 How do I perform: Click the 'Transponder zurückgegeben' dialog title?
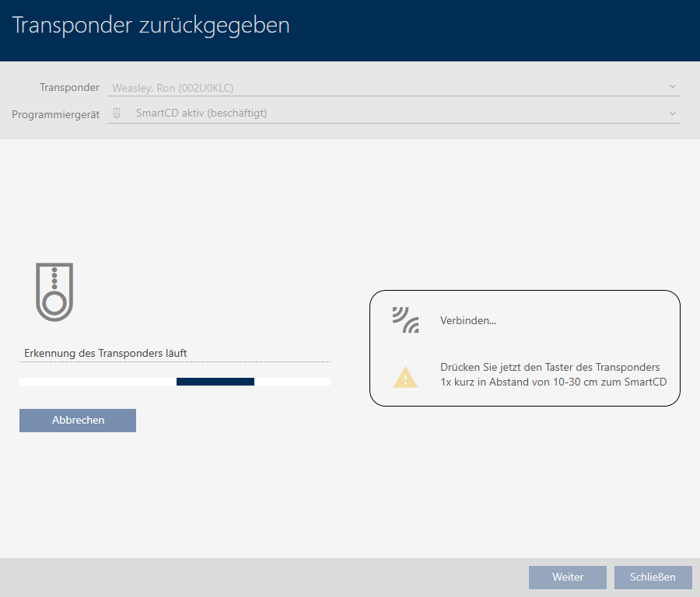pos(151,25)
